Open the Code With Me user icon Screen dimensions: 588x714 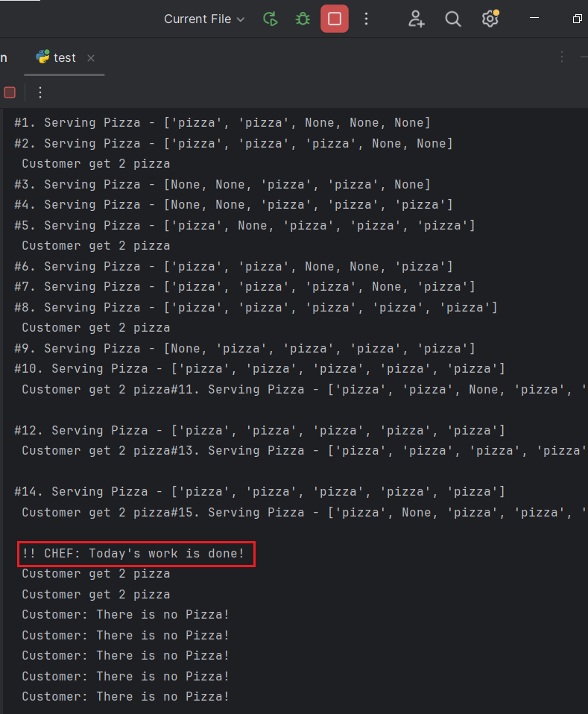(416, 19)
